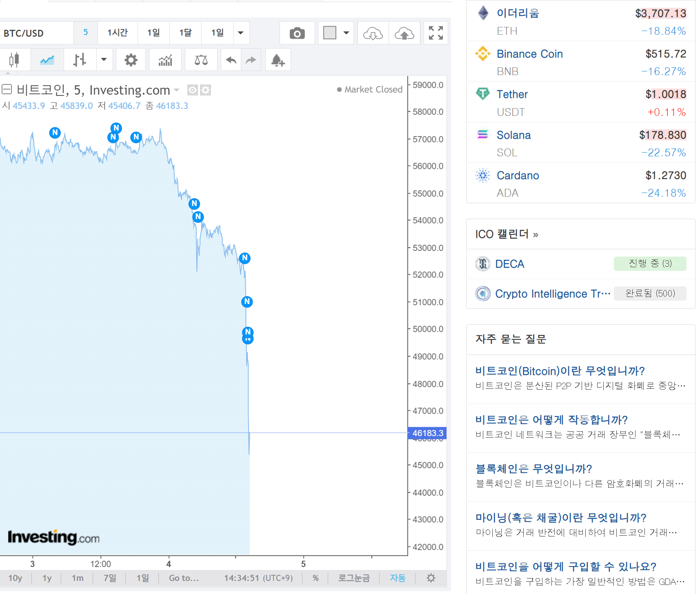
Task: Open the time interval dropdown arrow
Action: point(241,33)
